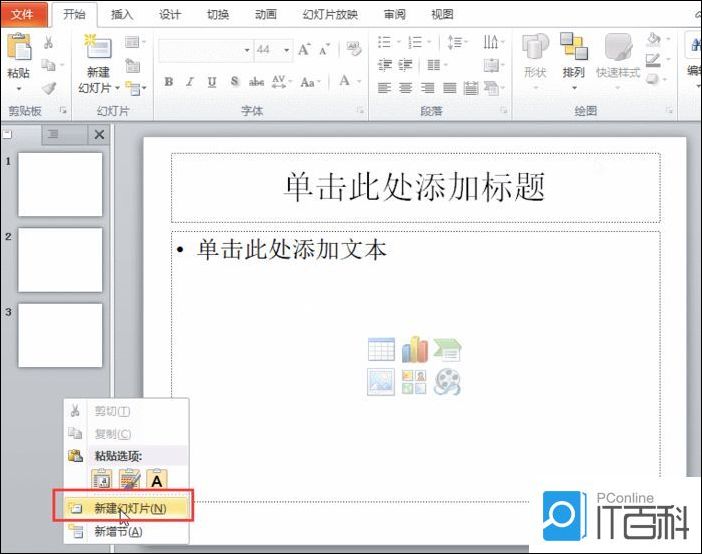This screenshot has width=702, height=554.
Task: Decrease list indent level
Action: point(385,65)
